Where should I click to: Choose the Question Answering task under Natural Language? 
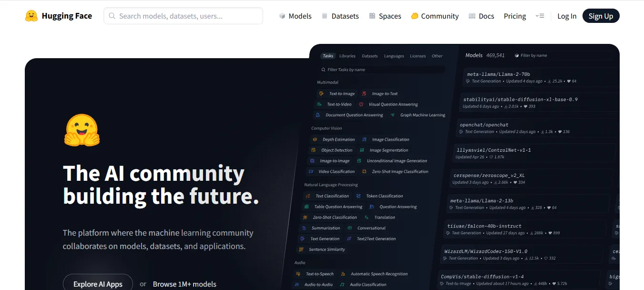pyautogui.click(x=392, y=207)
